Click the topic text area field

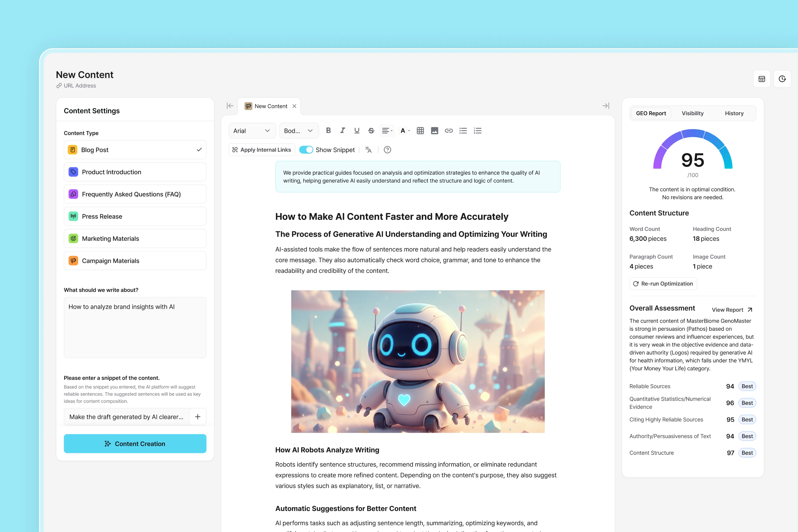(x=135, y=328)
